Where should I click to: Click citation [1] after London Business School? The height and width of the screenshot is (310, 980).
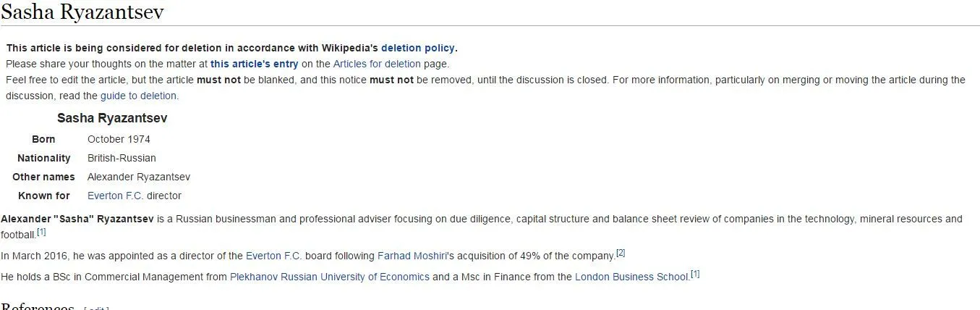point(695,275)
